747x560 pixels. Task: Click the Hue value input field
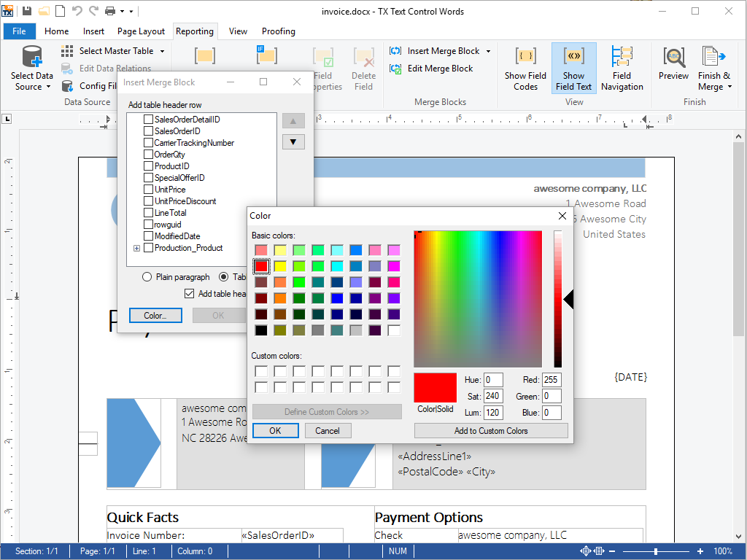point(492,379)
